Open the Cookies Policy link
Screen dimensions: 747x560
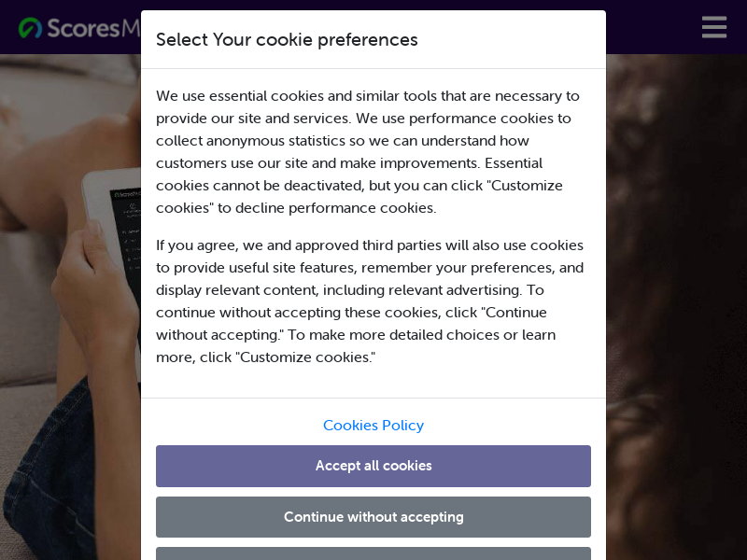pos(373,426)
